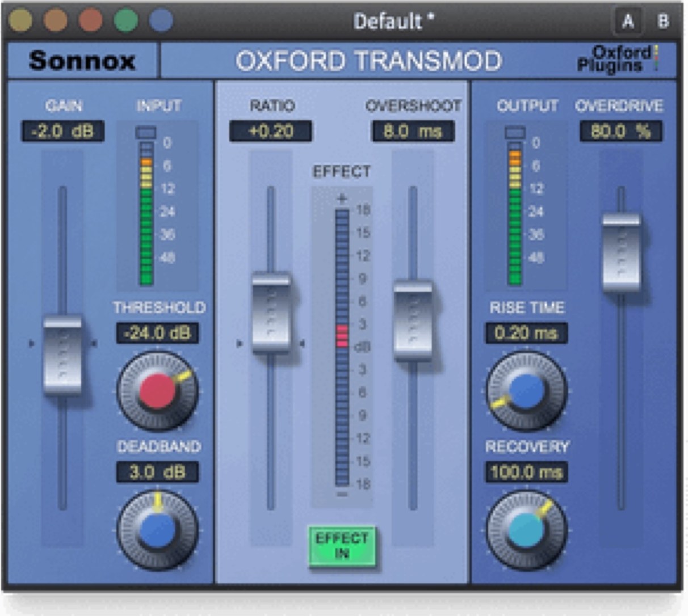Click the input meter clip indicator
This screenshot has width=688, height=616.
[x=146, y=133]
